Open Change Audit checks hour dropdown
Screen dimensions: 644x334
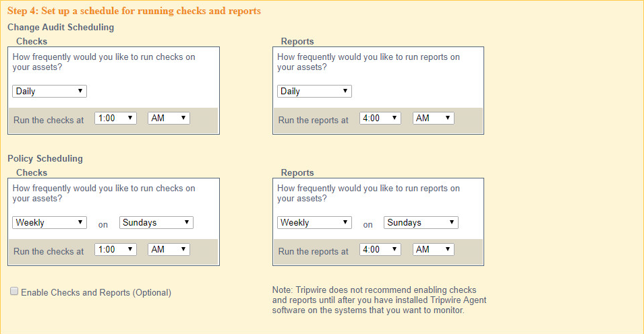click(x=115, y=119)
